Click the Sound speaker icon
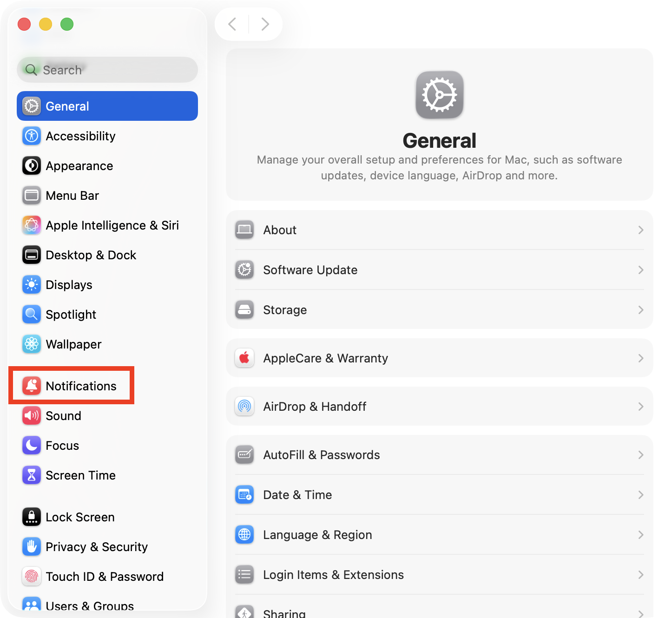 point(31,415)
